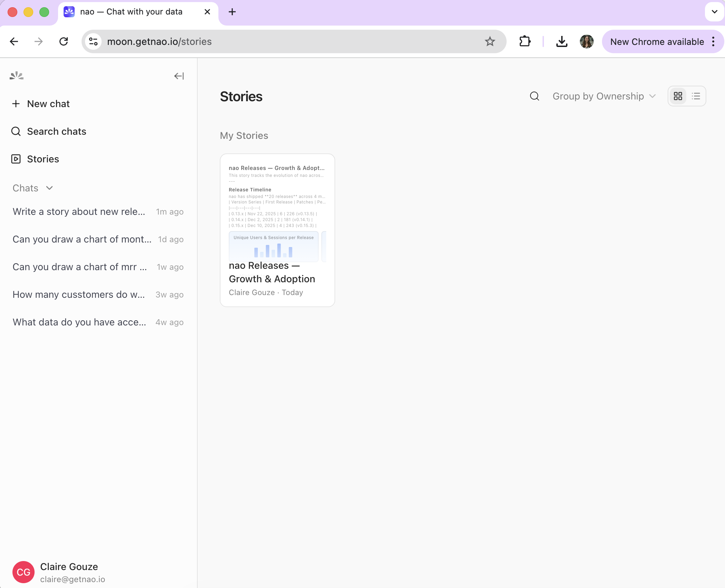The height and width of the screenshot is (588, 725).
Task: Open Stories in the sidebar
Action: [x=43, y=159]
